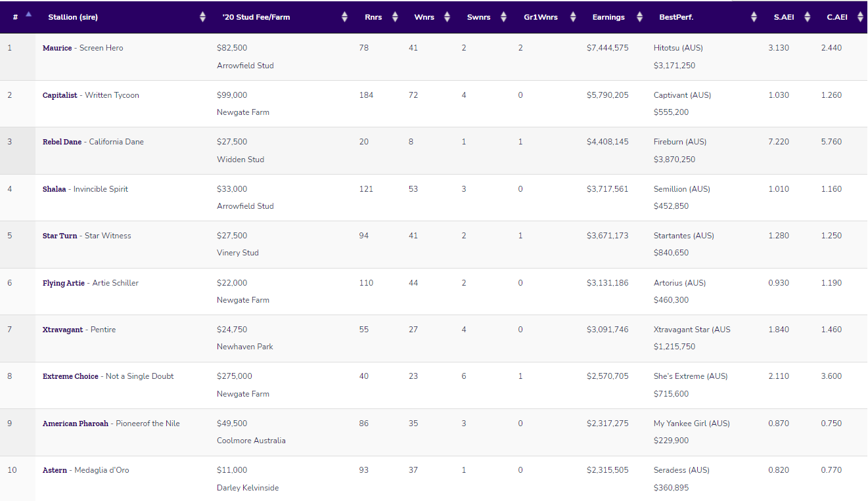Click Arrowfield Stud in Maurice row
The width and height of the screenshot is (868, 501).
(245, 66)
